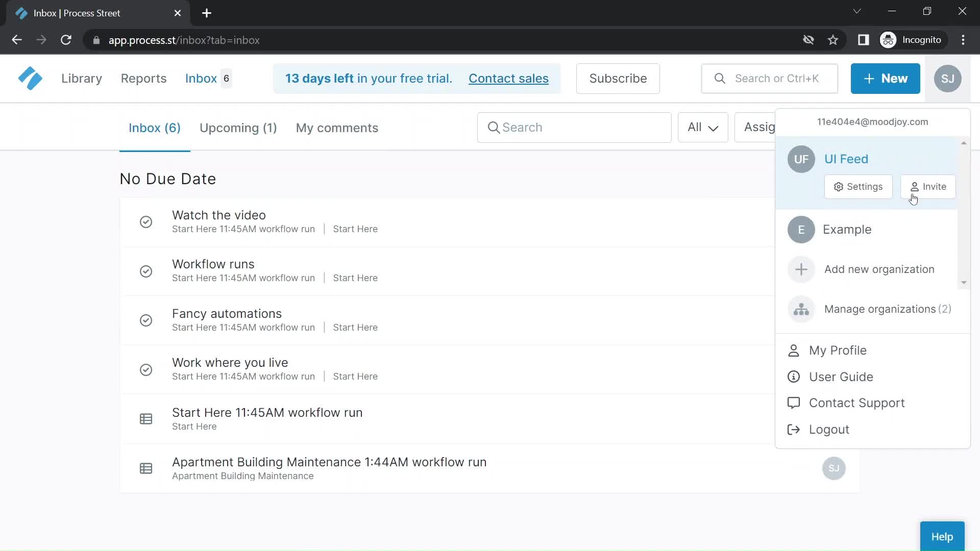Click the UI Feed organization avatar icon

(801, 159)
